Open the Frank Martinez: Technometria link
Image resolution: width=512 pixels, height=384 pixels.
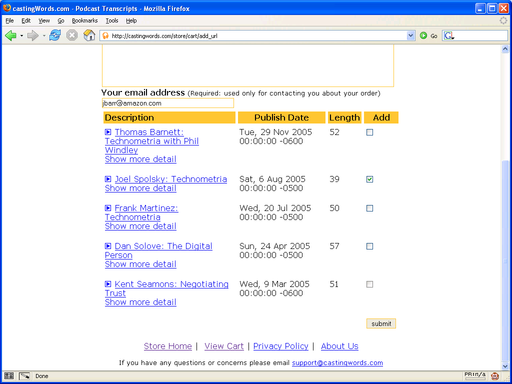[142, 213]
